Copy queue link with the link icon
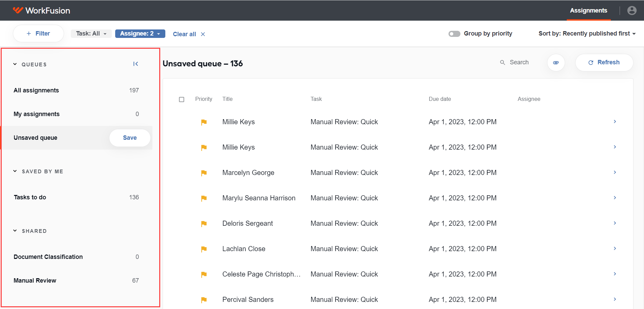The image size is (644, 309). 556,63
